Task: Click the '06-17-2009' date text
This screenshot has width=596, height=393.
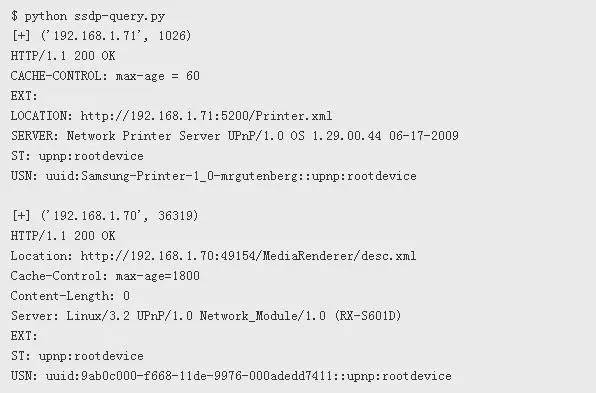Action: 424,136
